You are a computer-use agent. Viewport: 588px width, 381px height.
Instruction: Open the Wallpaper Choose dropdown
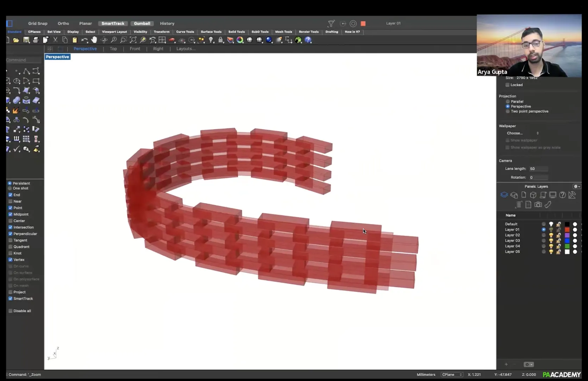click(x=523, y=133)
